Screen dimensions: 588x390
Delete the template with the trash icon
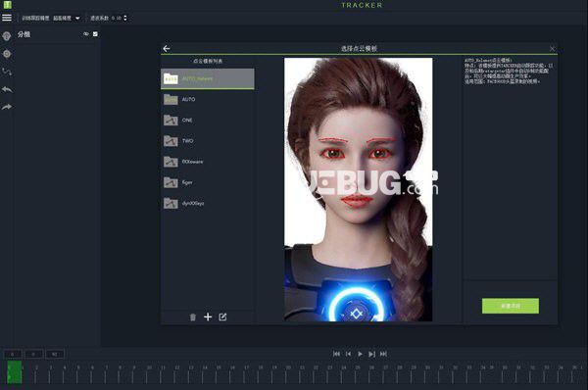pyautogui.click(x=193, y=317)
